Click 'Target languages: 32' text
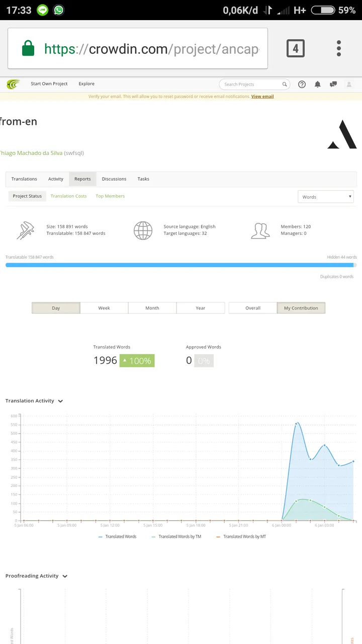This screenshot has width=362, height=644. (x=185, y=233)
